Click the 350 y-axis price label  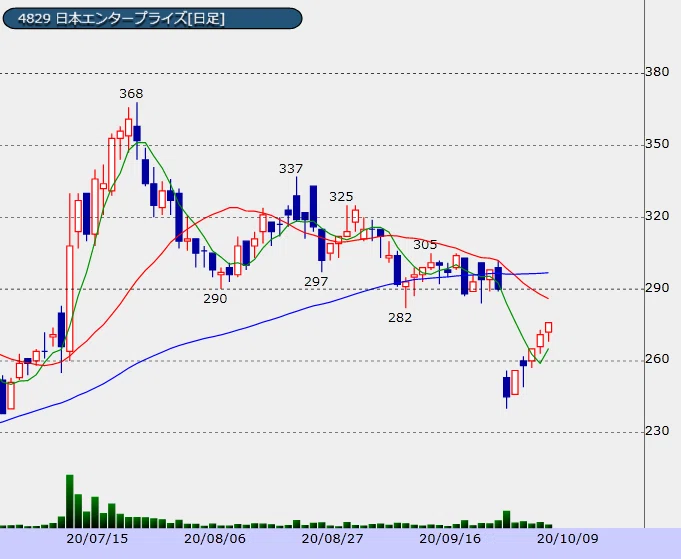click(657, 144)
